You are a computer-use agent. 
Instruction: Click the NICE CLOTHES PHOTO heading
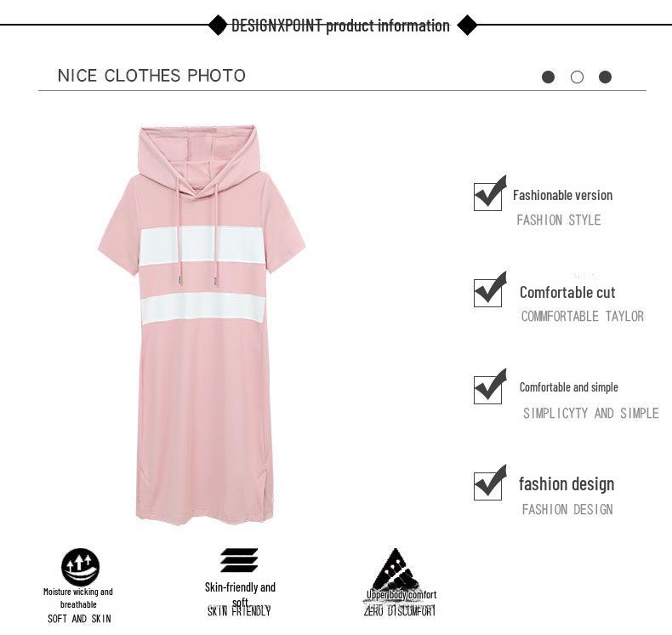151,76
